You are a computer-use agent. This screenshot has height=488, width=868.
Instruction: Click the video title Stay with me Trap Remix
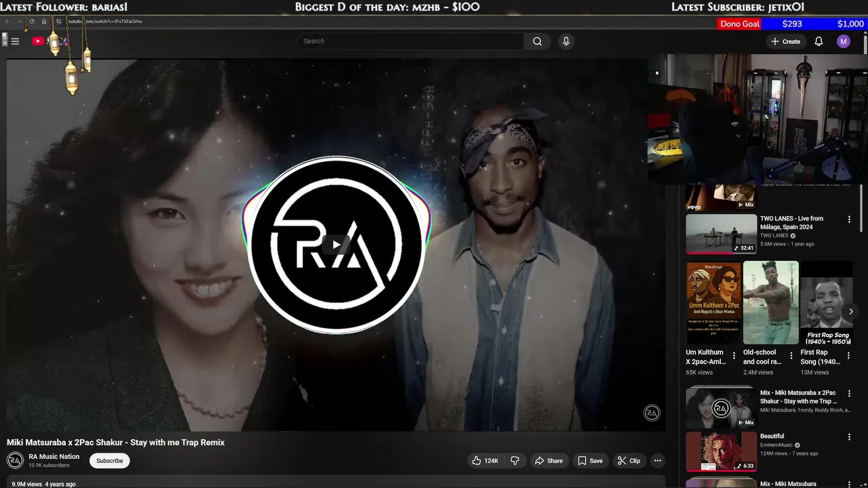point(115,443)
